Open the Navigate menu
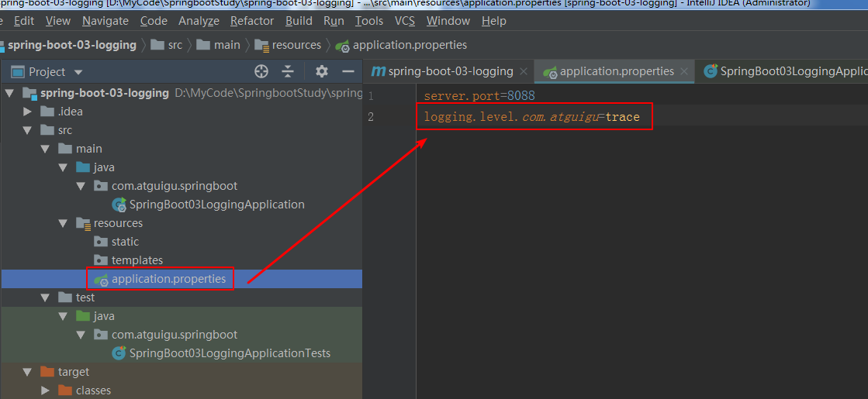 [105, 21]
